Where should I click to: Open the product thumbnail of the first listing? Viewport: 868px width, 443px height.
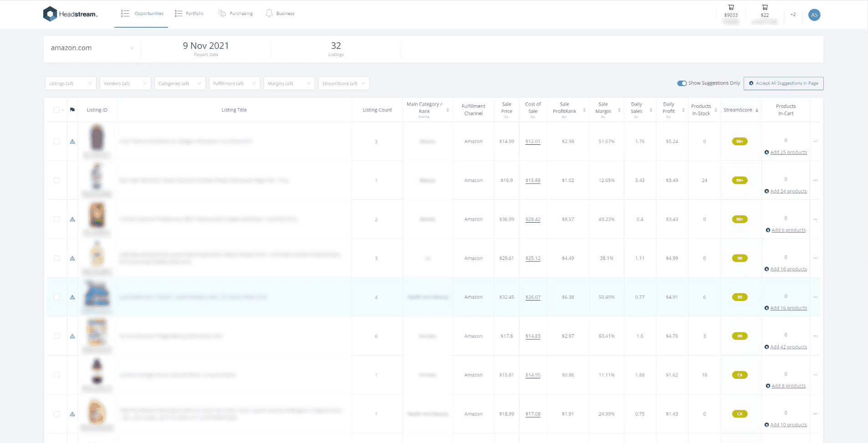tap(97, 138)
